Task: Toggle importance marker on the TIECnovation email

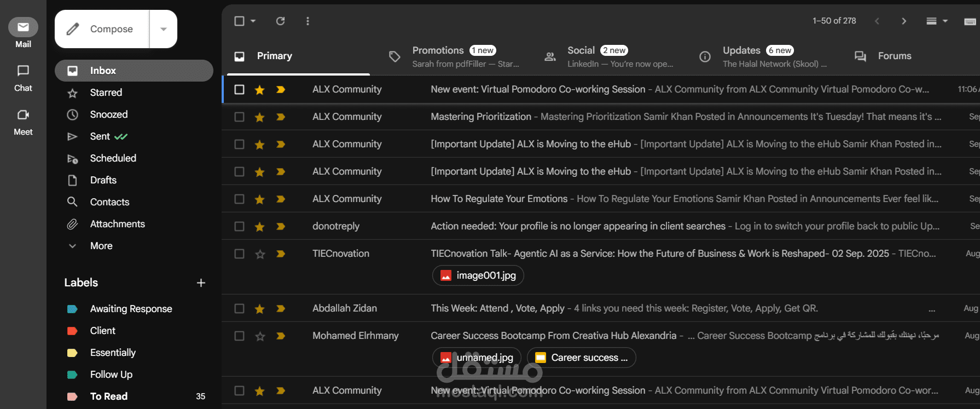Action: pyautogui.click(x=281, y=254)
